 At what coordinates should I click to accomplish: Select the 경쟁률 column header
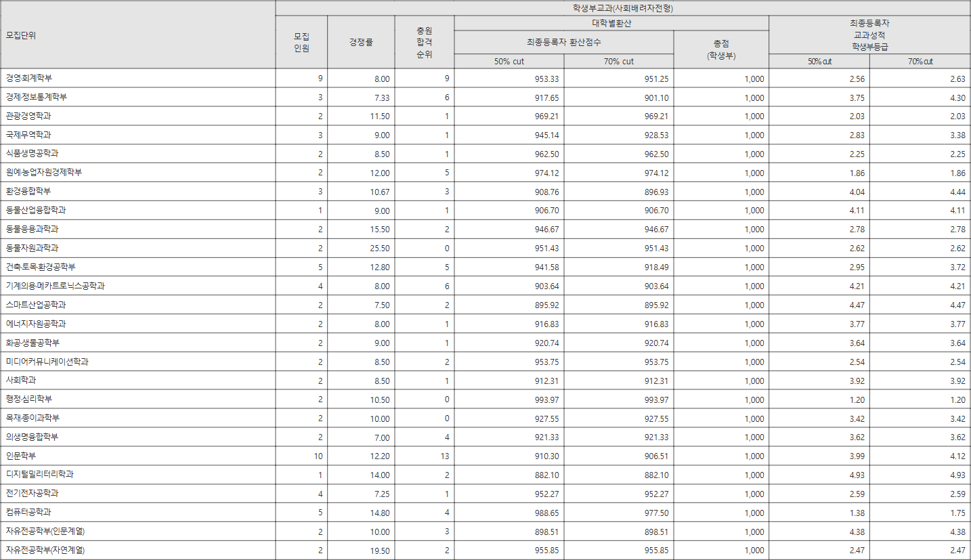tap(361, 42)
